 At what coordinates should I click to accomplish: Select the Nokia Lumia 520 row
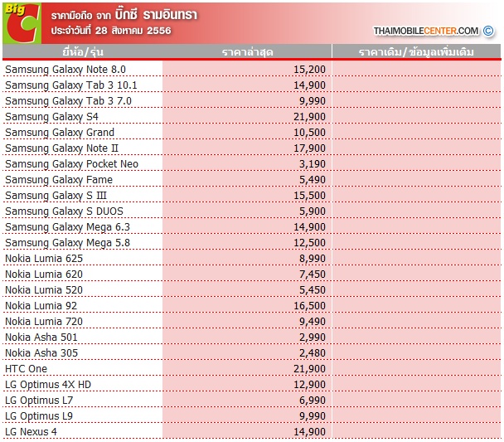[x=252, y=289]
